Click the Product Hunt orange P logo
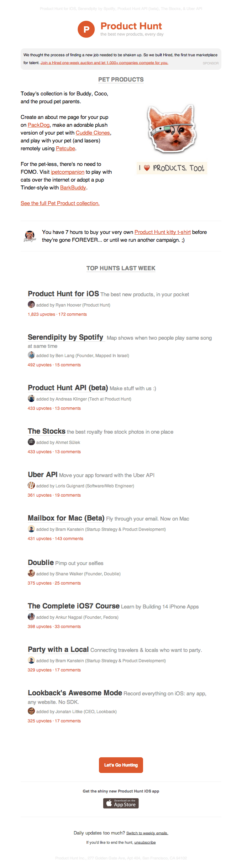Image resolution: width=242 pixels, height=868 pixels. tap(86, 29)
